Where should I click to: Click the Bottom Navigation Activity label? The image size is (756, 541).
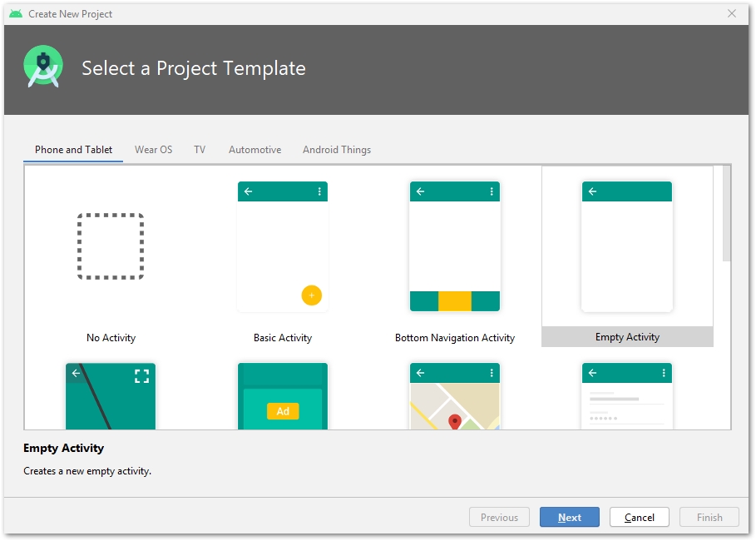[455, 338]
